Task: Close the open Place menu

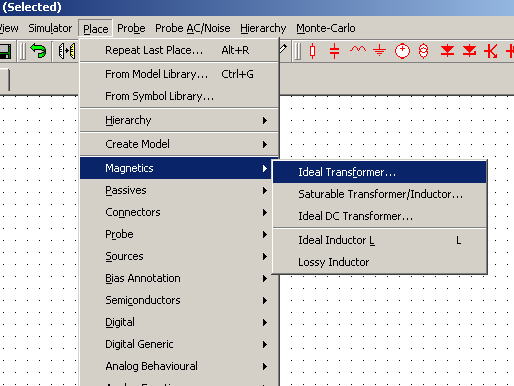Action: [x=96, y=29]
